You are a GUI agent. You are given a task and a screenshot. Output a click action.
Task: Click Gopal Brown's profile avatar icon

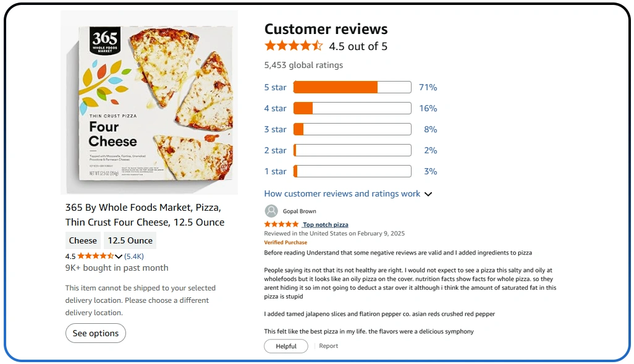click(272, 211)
